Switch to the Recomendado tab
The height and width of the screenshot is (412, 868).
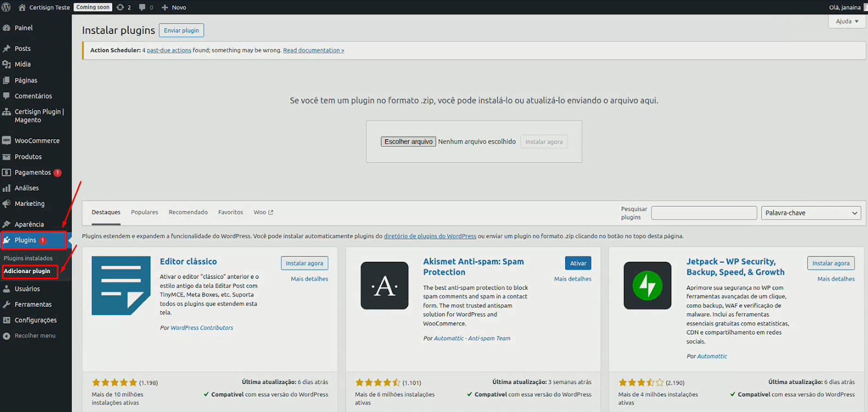click(x=188, y=213)
